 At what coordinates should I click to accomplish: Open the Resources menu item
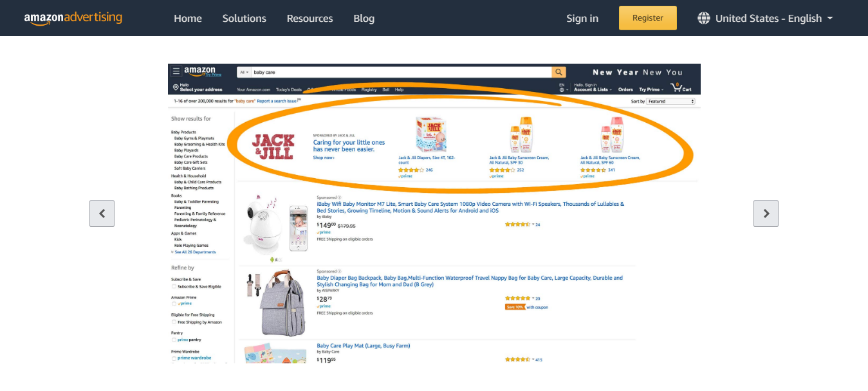tap(309, 18)
